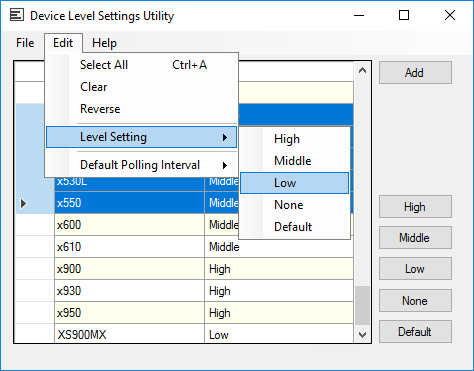Expand the Level Setting submenu arrow
This screenshot has height=371, width=474.
[x=225, y=137]
